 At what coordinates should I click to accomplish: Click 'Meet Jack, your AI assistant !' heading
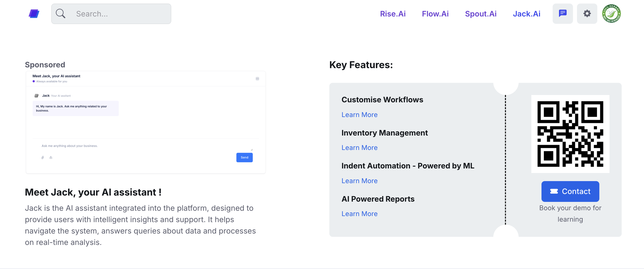click(x=93, y=193)
